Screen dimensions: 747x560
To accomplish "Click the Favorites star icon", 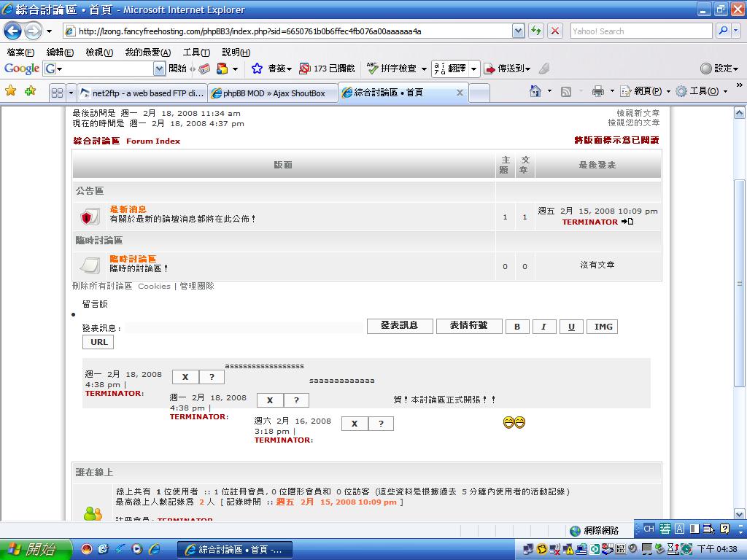I will coord(10,91).
